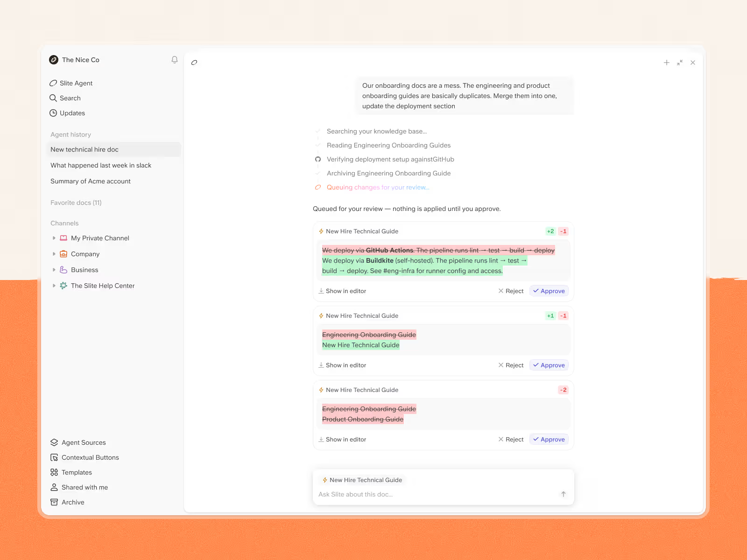The height and width of the screenshot is (560, 747).
Task: Click the GitHub icon beside verifying step
Action: coord(318,159)
